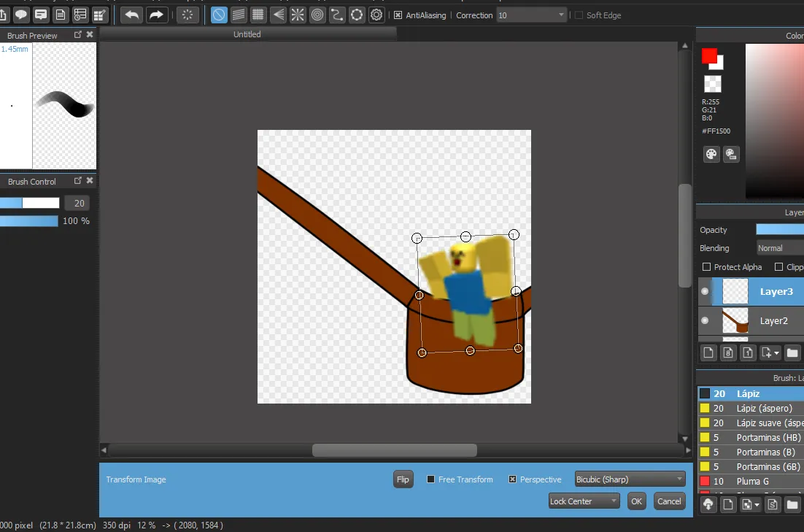804x532 pixels.
Task: Open the Lock Center dropdown
Action: coord(584,501)
